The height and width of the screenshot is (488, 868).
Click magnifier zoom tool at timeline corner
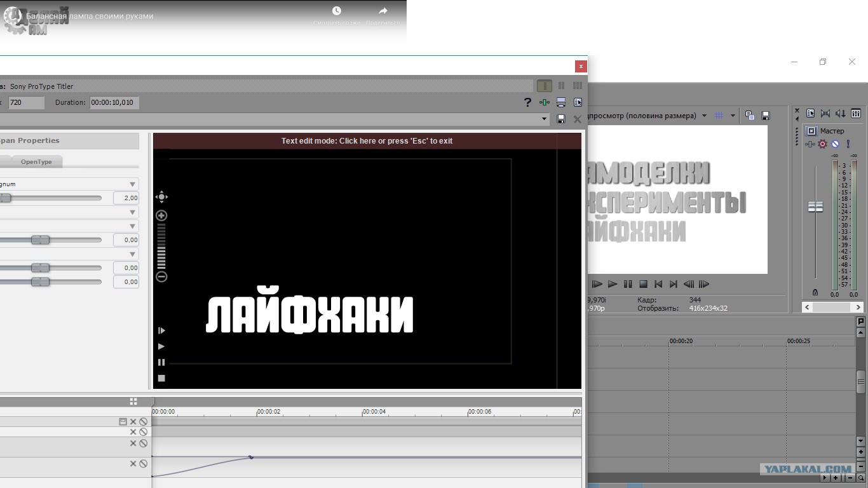pos(861,478)
